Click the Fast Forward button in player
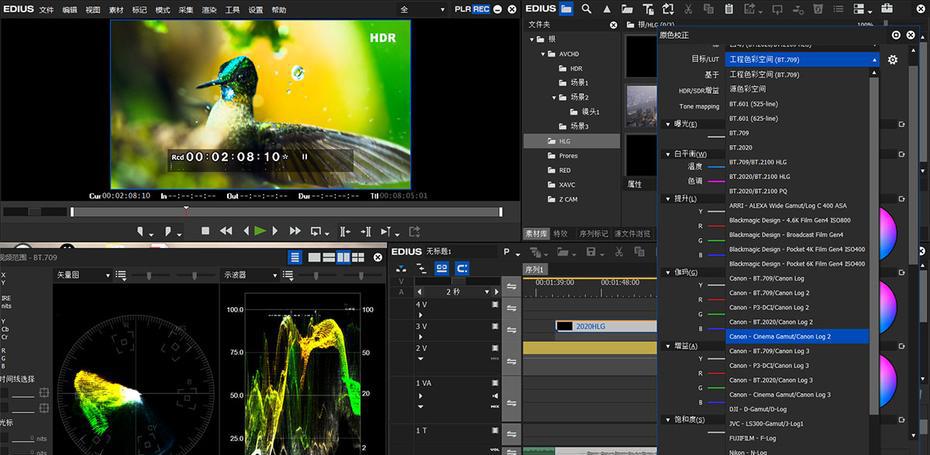930x455 pixels. pos(295,231)
